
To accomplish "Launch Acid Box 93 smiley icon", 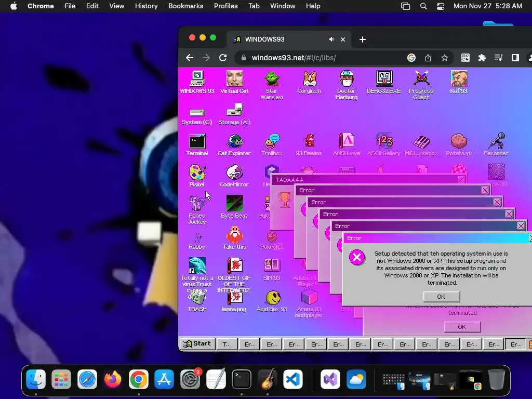I will [x=272, y=301].
